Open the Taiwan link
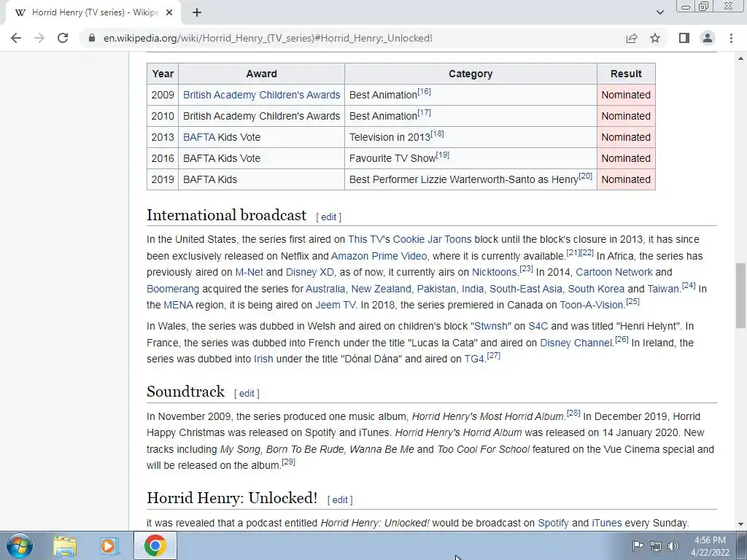Image resolution: width=747 pixels, height=560 pixels. coord(662,289)
